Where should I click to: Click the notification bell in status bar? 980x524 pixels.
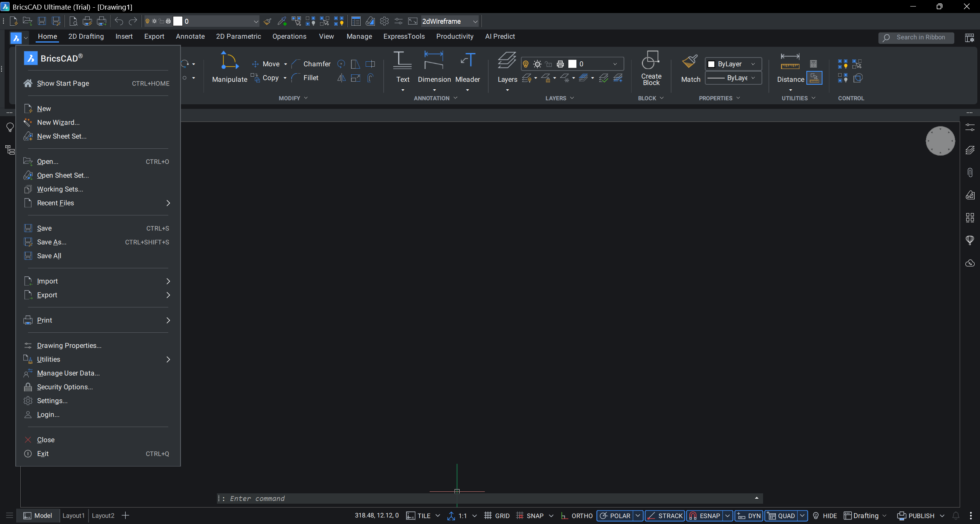coord(956,516)
